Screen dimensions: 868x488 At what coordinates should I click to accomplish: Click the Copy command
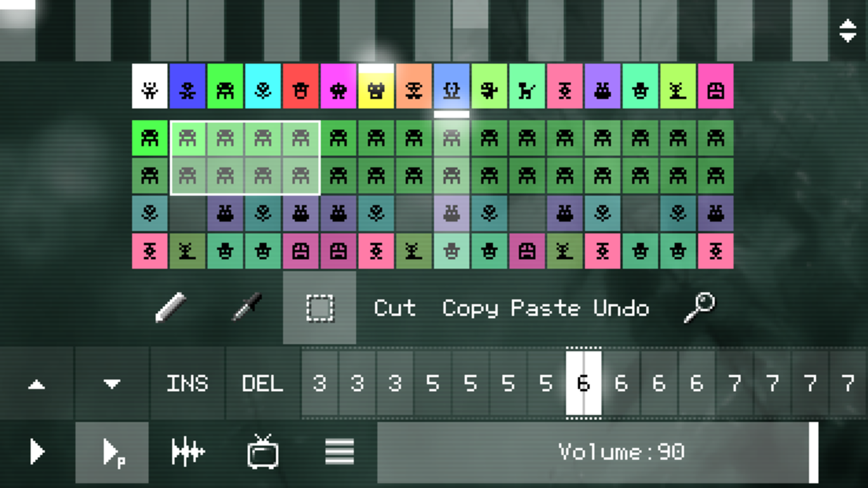pos(470,308)
